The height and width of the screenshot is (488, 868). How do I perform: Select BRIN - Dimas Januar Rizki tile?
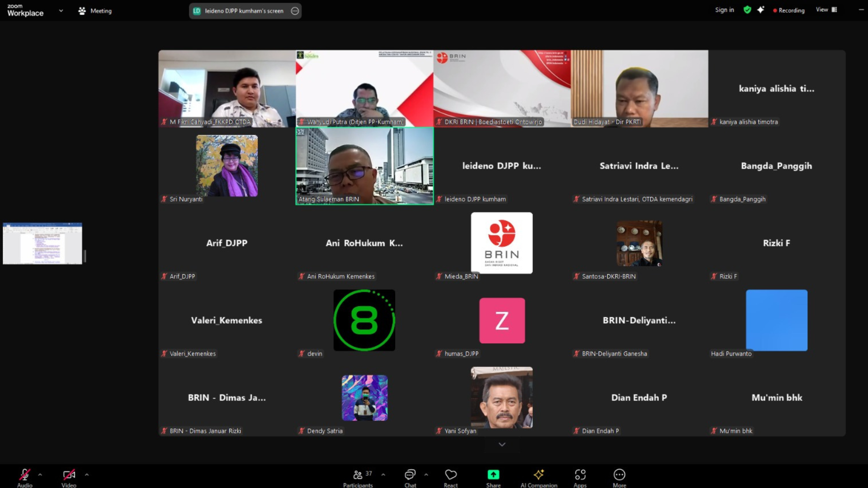click(x=227, y=398)
